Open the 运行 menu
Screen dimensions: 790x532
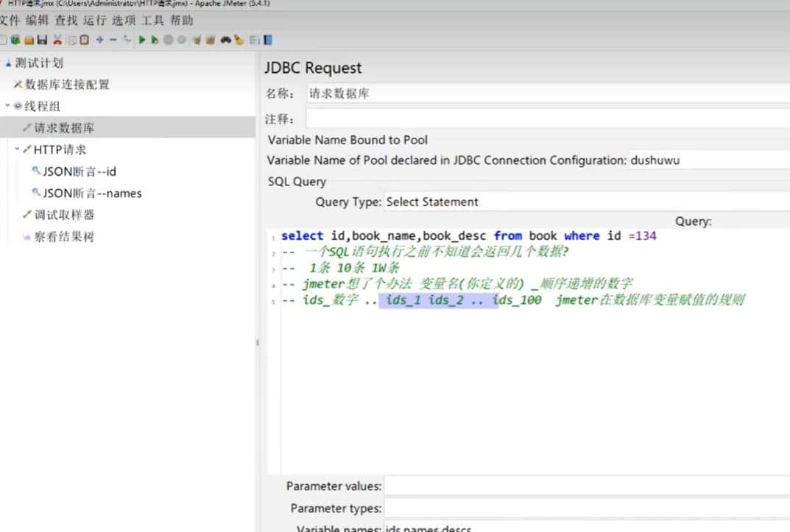coord(94,21)
